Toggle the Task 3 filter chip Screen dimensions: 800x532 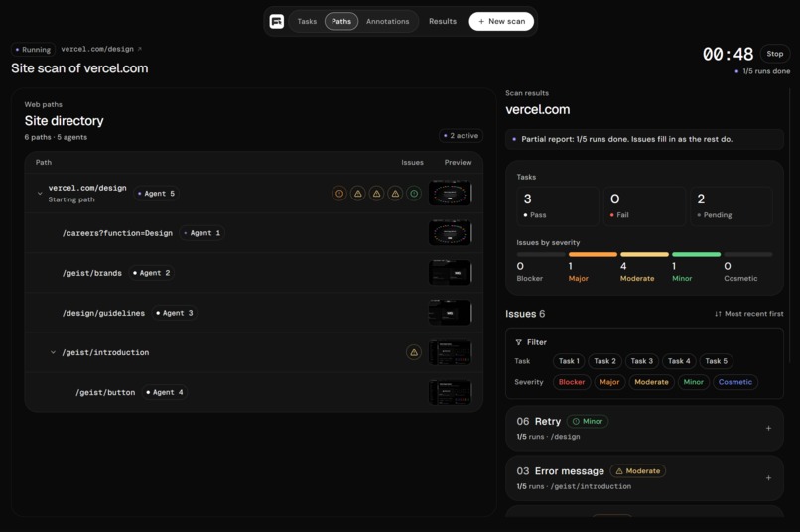(x=642, y=361)
